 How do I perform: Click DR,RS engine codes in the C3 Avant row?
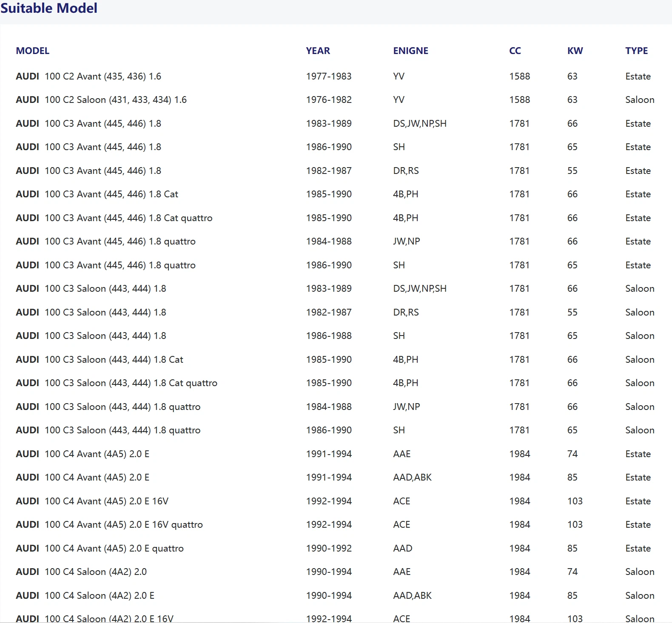(x=406, y=171)
